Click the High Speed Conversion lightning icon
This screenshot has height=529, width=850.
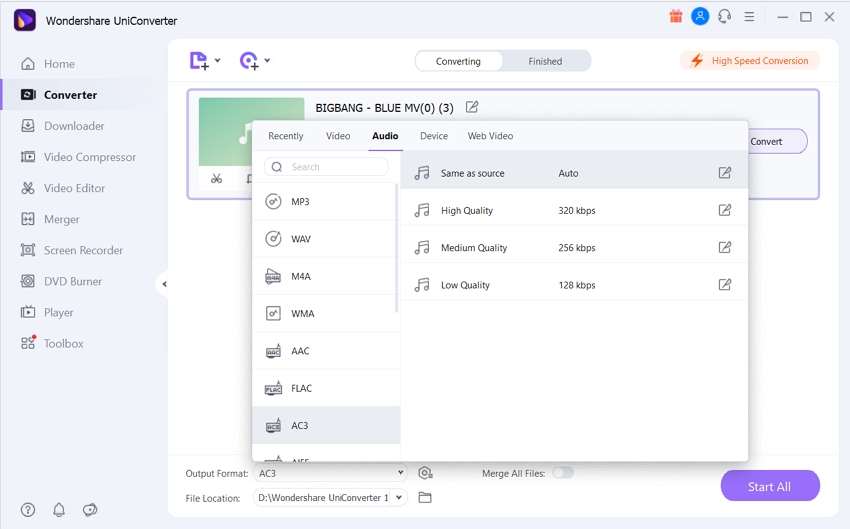pyautogui.click(x=697, y=61)
